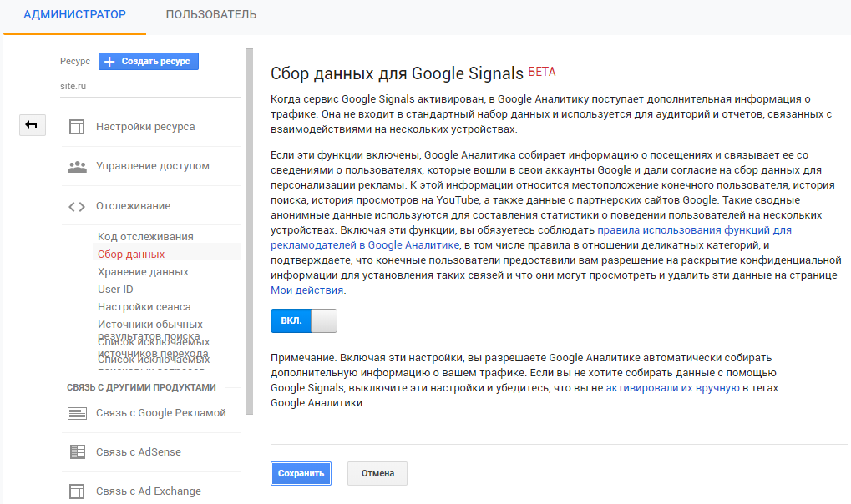This screenshot has height=504, width=851.
Task: Click the Создать ресурс button
Action: pyautogui.click(x=149, y=61)
